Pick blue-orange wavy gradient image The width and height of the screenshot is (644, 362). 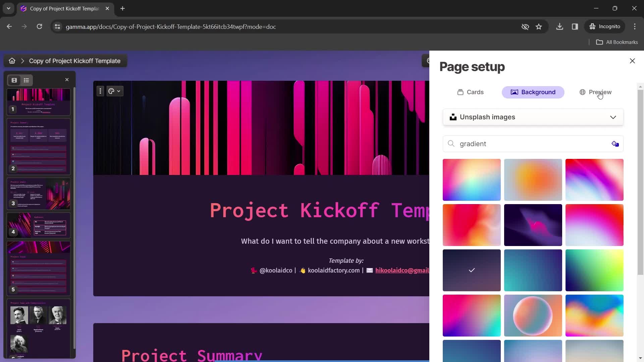[x=594, y=315]
